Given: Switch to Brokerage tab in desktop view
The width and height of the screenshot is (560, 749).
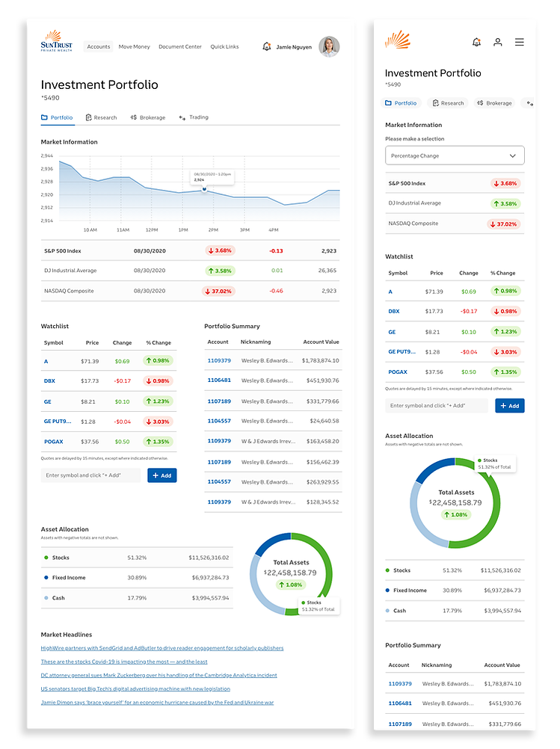Looking at the screenshot, I should pos(148,117).
